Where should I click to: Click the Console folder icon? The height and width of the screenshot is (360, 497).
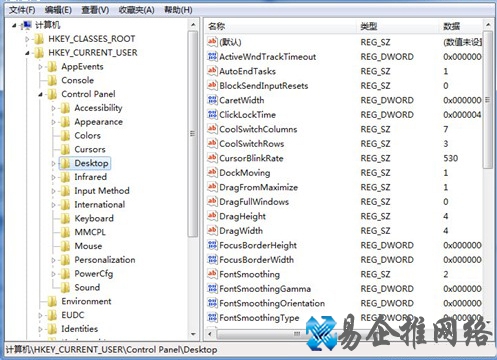(x=52, y=80)
